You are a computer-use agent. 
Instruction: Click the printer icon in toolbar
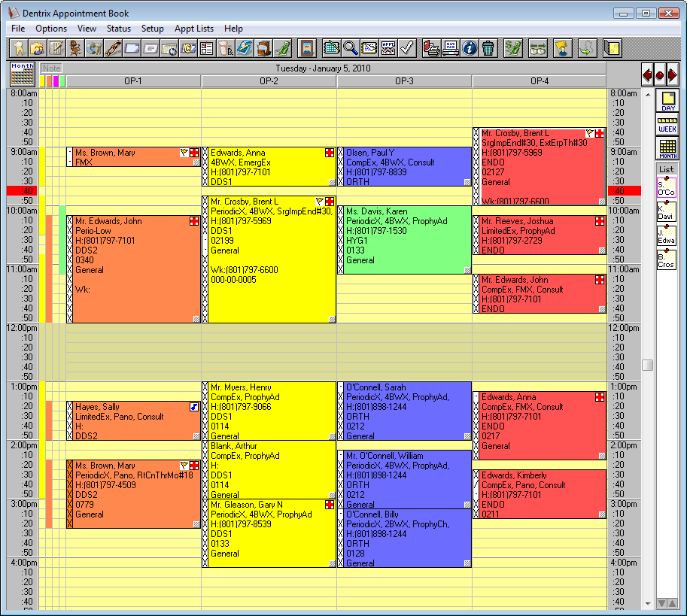[451, 47]
